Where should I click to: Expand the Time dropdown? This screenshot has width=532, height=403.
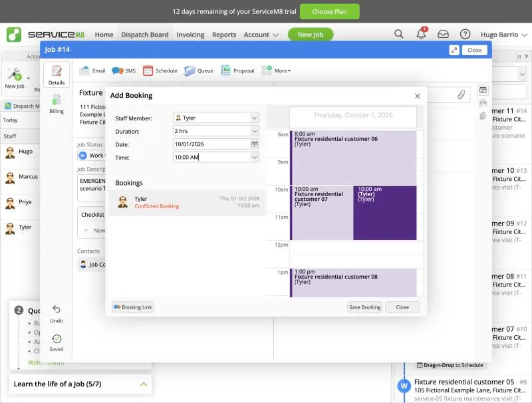click(x=254, y=158)
